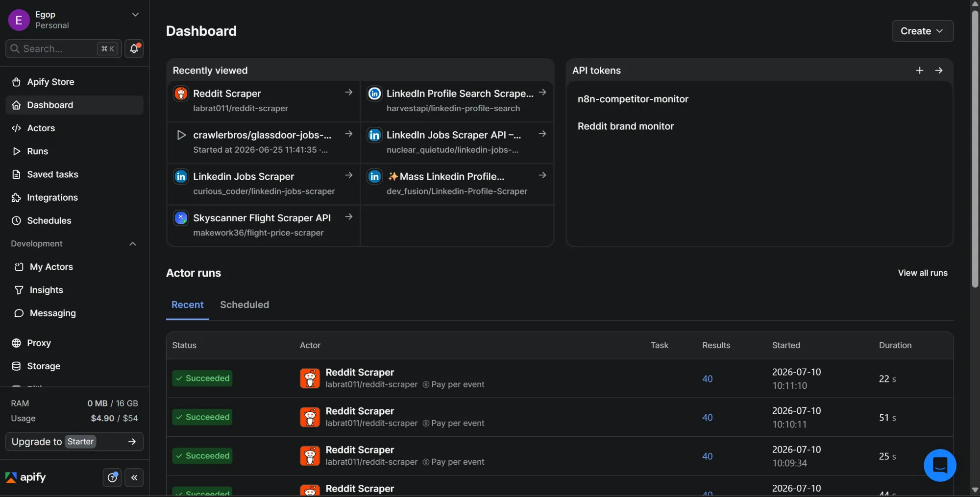980x497 pixels.
Task: Click Upgrade to Starter button
Action: pyautogui.click(x=74, y=442)
